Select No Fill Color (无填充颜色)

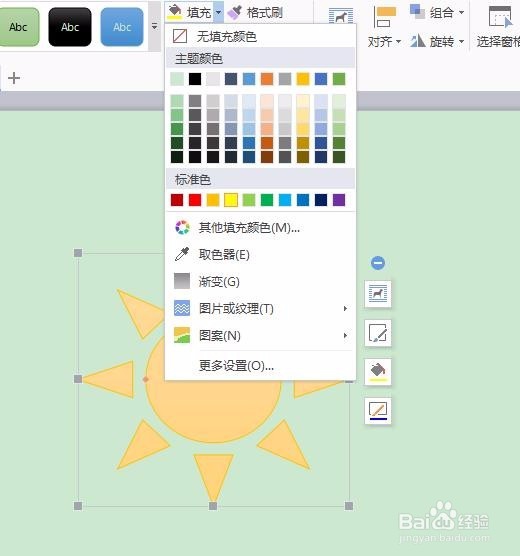(260, 36)
